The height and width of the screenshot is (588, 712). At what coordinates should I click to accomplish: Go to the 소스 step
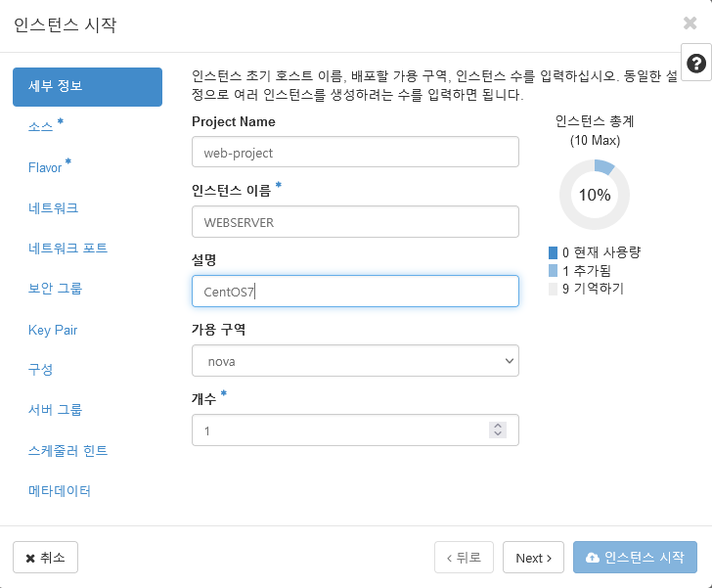pyautogui.click(x=41, y=126)
